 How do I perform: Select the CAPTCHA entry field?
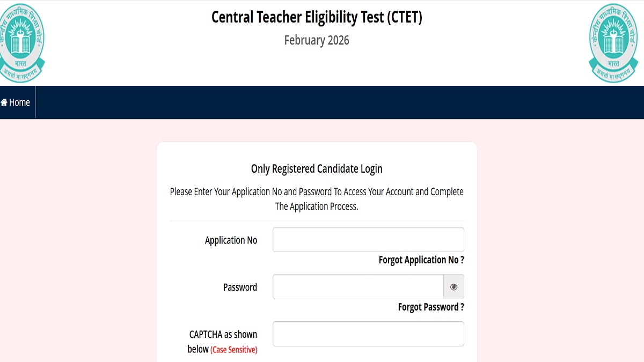coord(368,334)
